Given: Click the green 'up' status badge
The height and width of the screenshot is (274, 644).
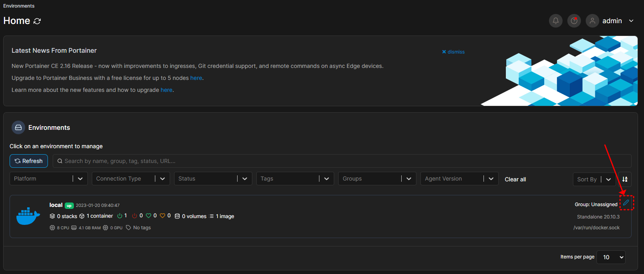Looking at the screenshot, I should coord(69,206).
